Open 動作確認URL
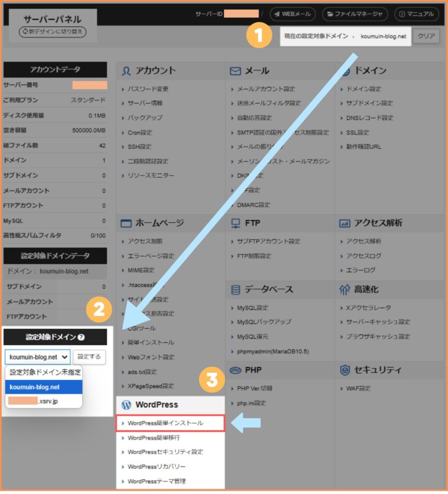448x494 pixels. click(364, 147)
